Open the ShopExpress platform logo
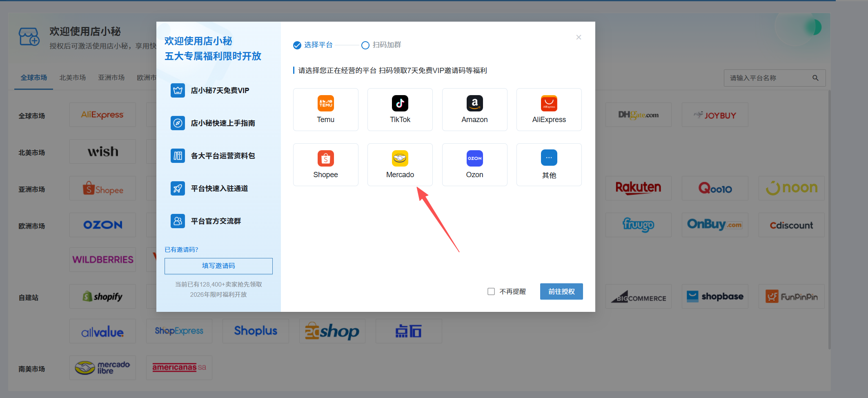The height and width of the screenshot is (398, 868). coord(179,331)
